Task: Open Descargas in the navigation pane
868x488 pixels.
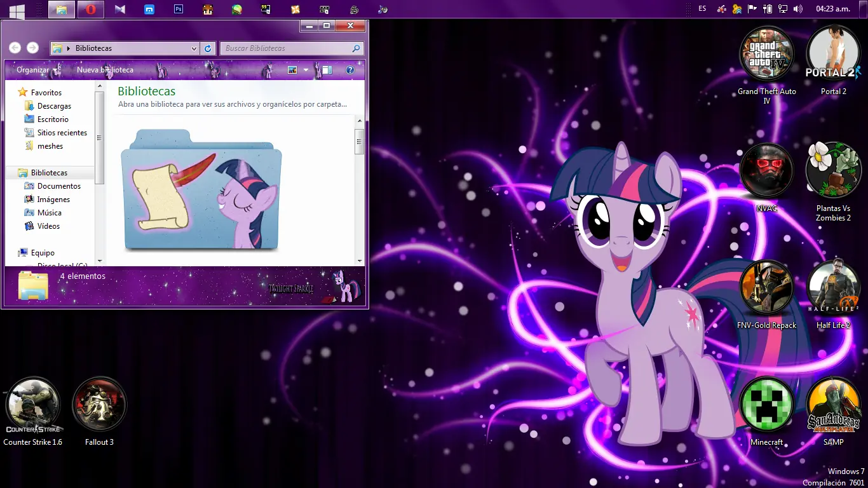Action: pos(48,105)
